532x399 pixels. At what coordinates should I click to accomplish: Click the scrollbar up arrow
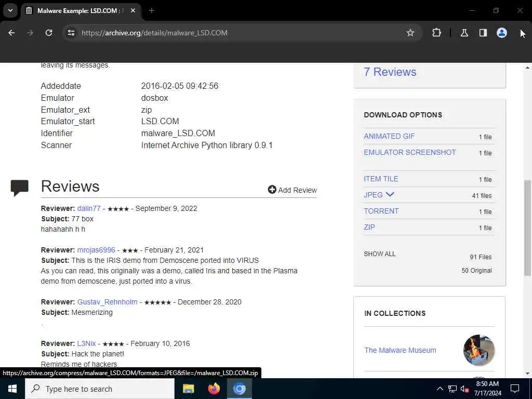tap(527, 68)
